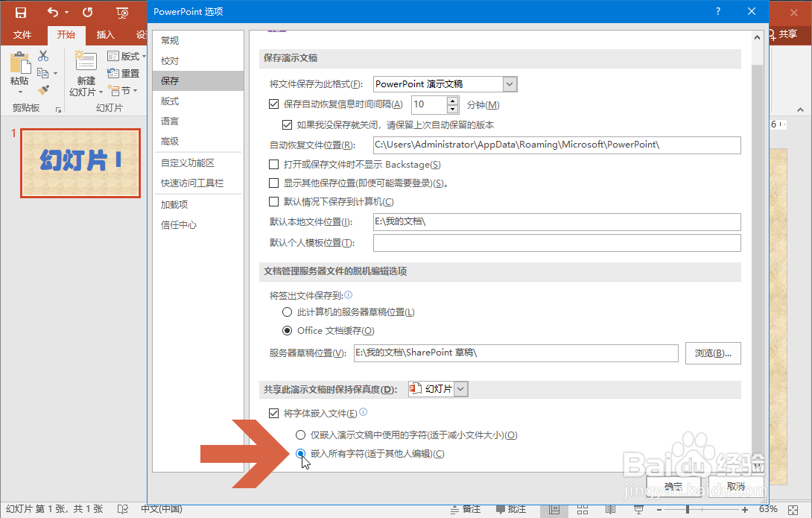Start slideshow from current slide via status bar icon
Screen dimensions: 812x518
(638, 510)
